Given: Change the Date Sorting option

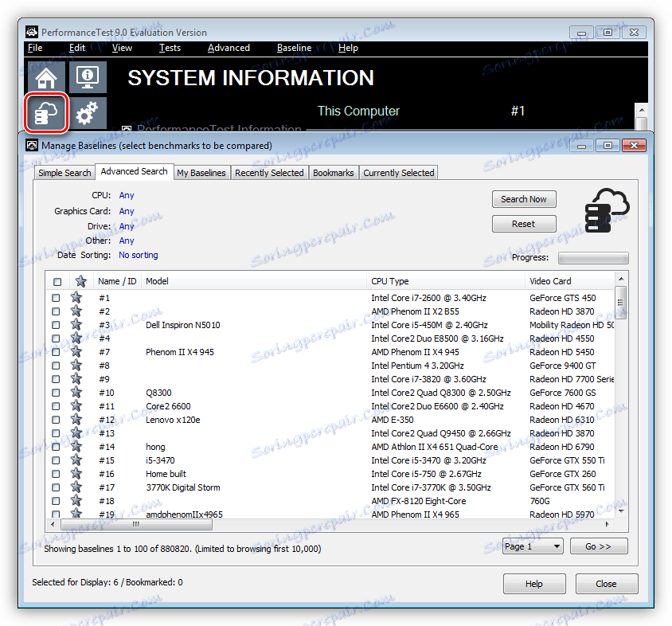Looking at the screenshot, I should (x=139, y=255).
